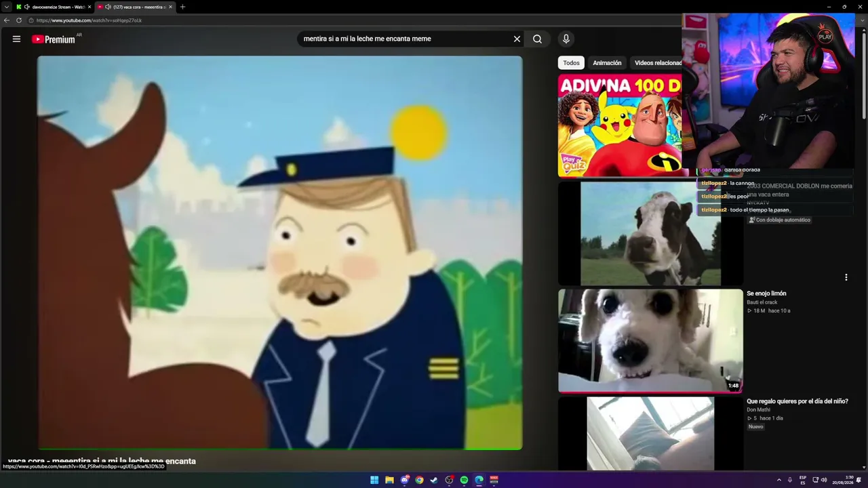
Task: Go to YouTube Premium home logo
Action: pos(54,39)
